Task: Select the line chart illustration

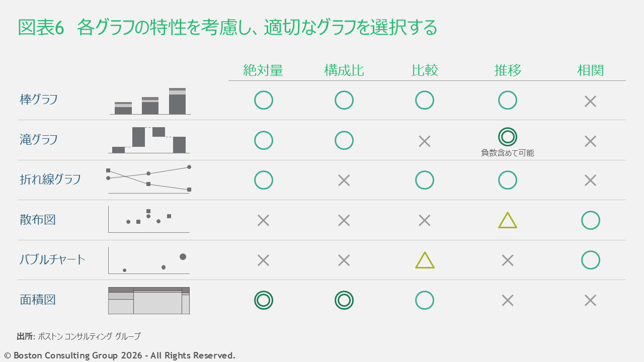Action: (x=149, y=179)
